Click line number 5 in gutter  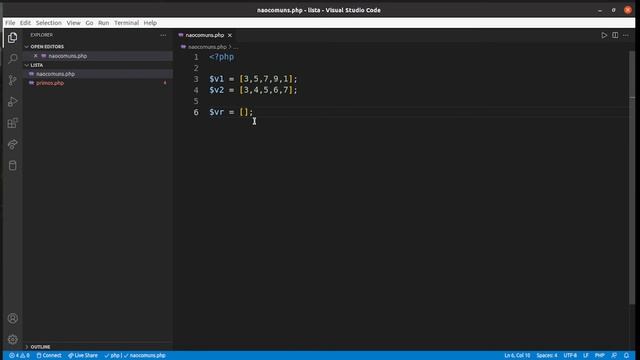click(196, 101)
